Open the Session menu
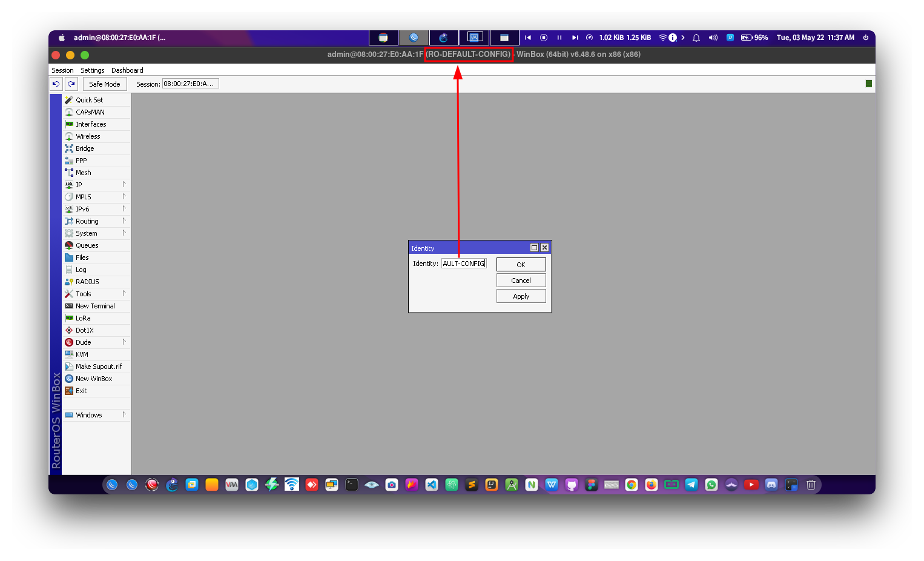Image resolution: width=924 pixels, height=561 pixels. coord(62,70)
